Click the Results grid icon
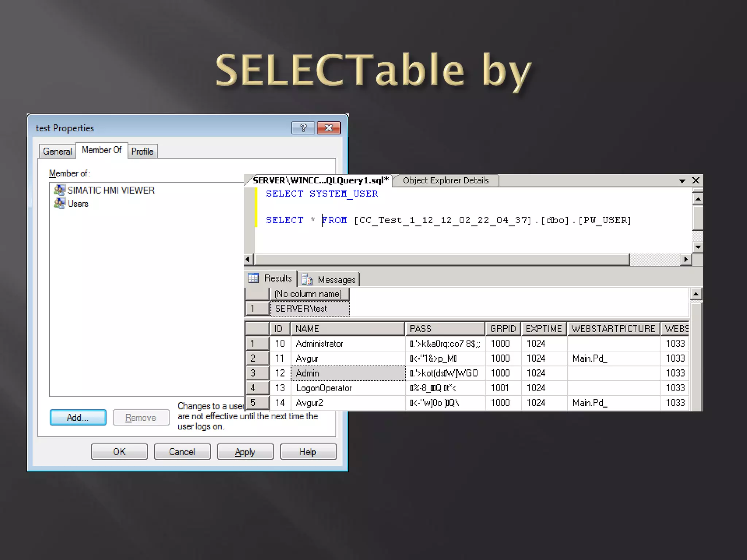 [x=253, y=279]
